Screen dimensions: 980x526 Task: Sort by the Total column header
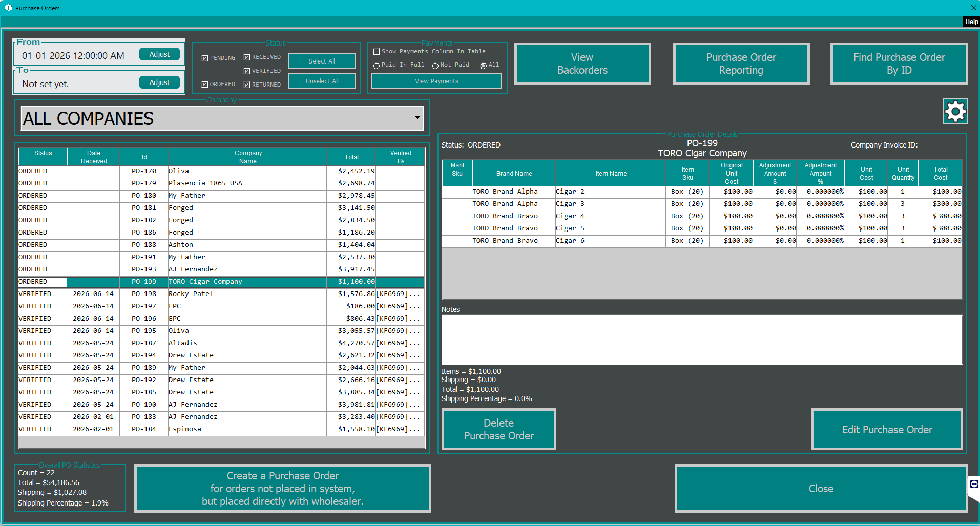351,157
